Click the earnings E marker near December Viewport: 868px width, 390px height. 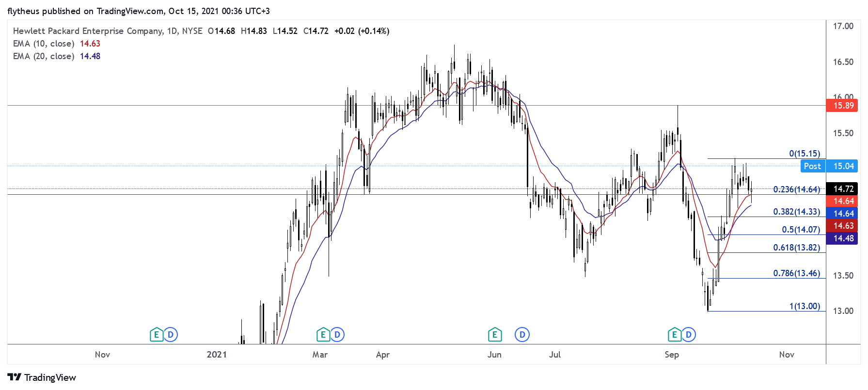(x=156, y=335)
